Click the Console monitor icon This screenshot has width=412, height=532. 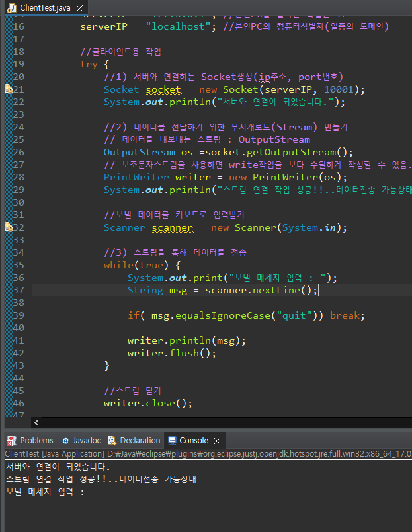tap(172, 440)
